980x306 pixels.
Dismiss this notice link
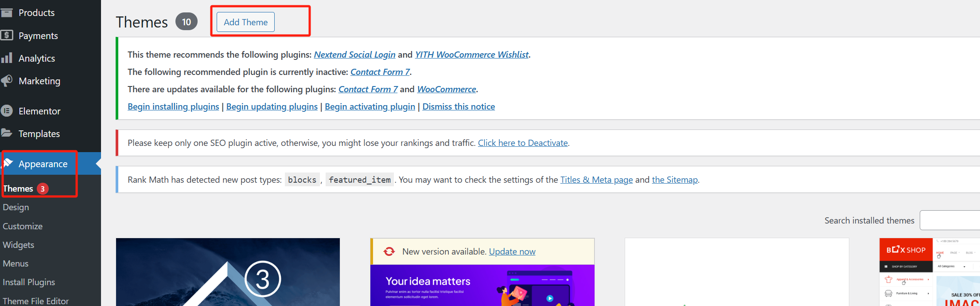tap(459, 106)
